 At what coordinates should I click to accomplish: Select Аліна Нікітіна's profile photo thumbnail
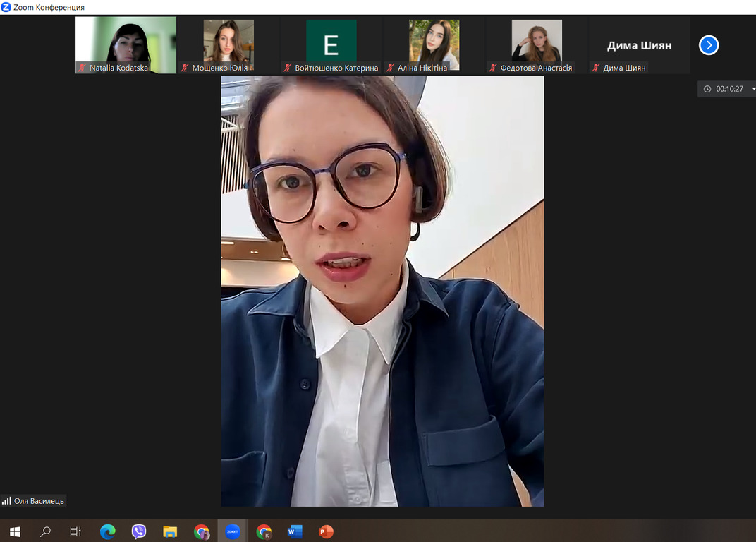point(434,45)
